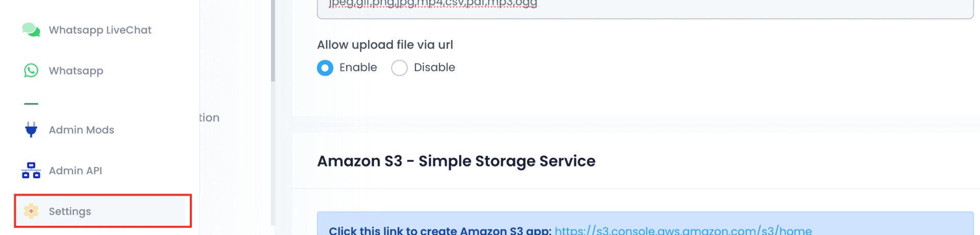Open the Amazon S3 console link
The image size is (980, 235).
(x=683, y=230)
